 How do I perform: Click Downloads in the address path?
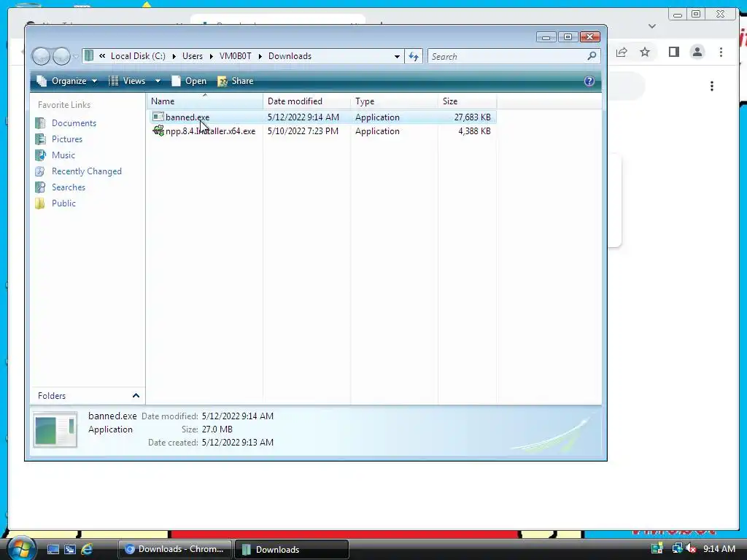point(290,56)
